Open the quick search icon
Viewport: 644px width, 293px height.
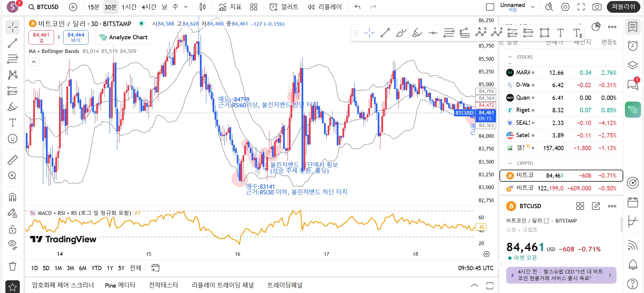pyautogui.click(x=549, y=7)
